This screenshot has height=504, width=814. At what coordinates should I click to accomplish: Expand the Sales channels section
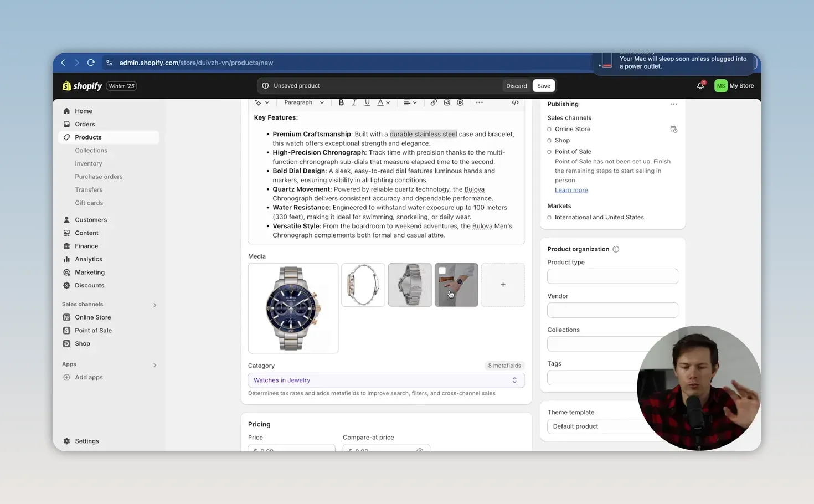[154, 305]
